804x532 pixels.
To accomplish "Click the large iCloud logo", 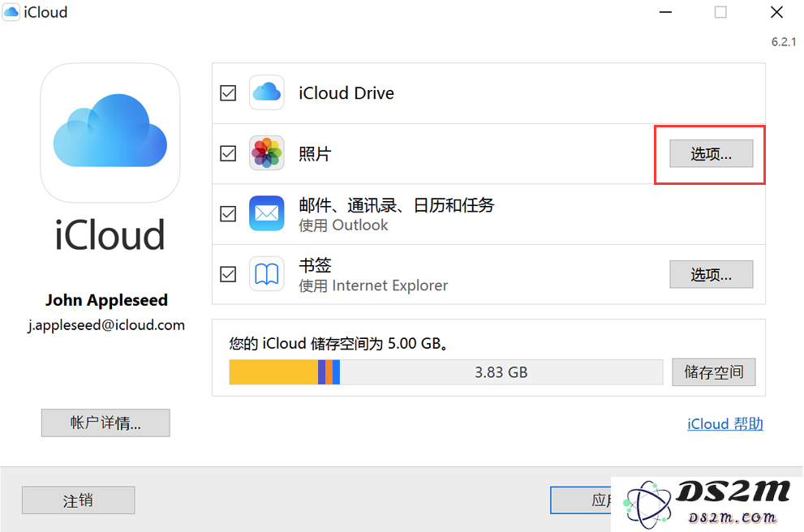I will click(x=110, y=133).
